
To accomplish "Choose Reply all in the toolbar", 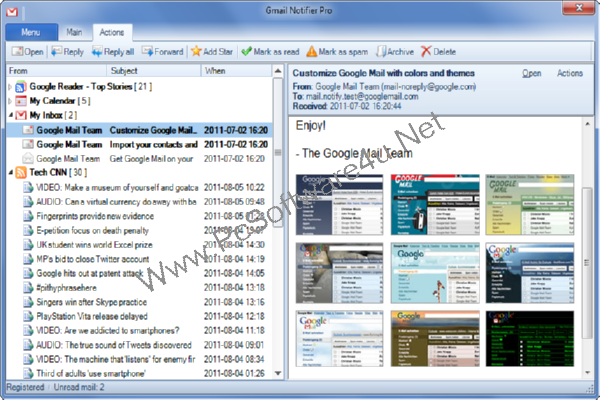I will 113,52.
